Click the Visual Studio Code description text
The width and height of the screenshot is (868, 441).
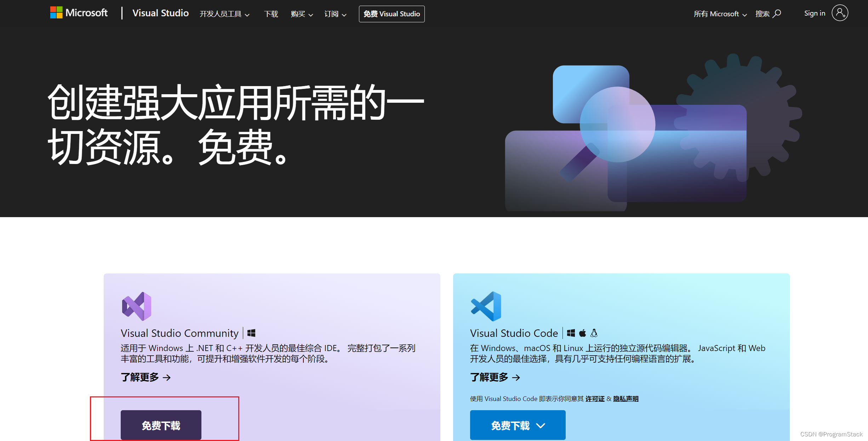click(617, 354)
